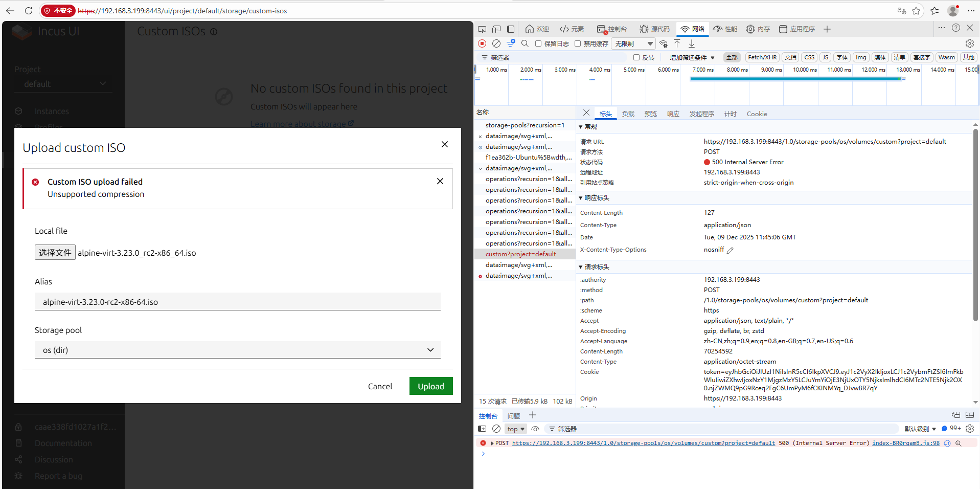Open network search magnifier
Viewport: 980px width, 489px height.
pos(525,43)
